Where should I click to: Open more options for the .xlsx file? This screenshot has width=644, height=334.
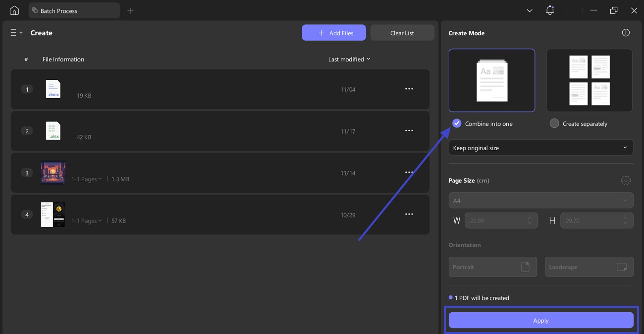click(409, 131)
